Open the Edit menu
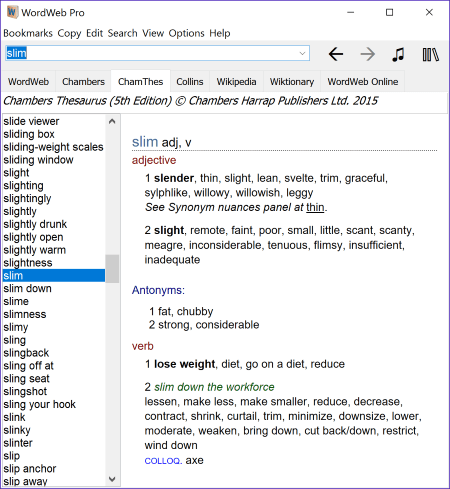This screenshot has height=489, width=450. click(95, 33)
